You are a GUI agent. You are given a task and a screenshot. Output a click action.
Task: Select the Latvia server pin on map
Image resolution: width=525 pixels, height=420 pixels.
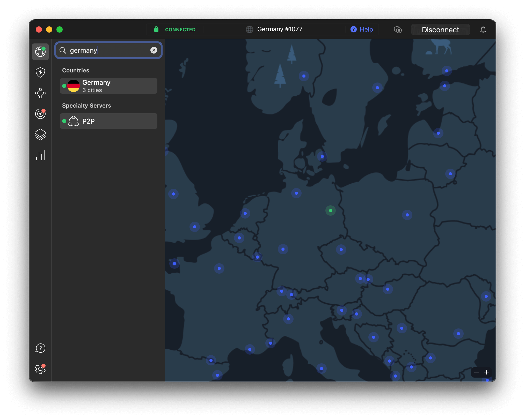(x=438, y=133)
